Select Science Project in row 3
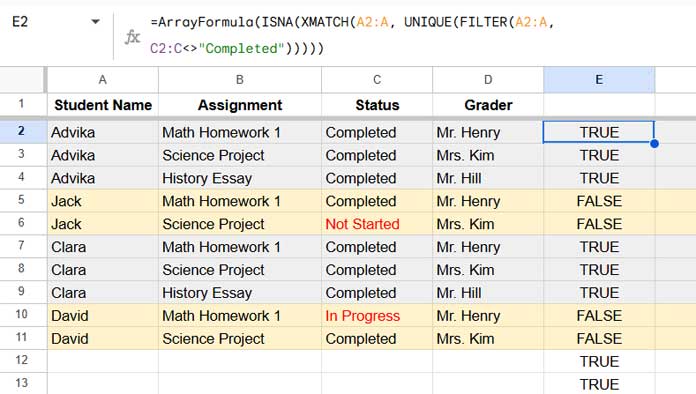Screen dimensions: 696x394 tap(240, 155)
